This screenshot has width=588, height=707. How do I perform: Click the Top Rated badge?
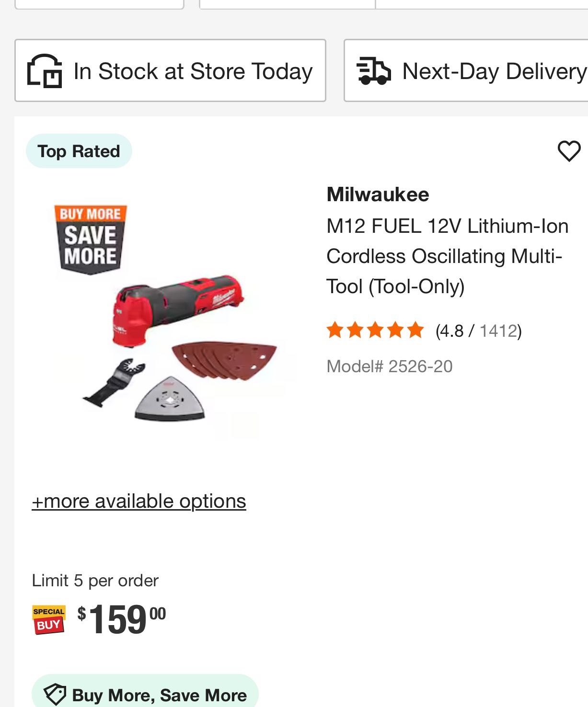[x=79, y=151]
